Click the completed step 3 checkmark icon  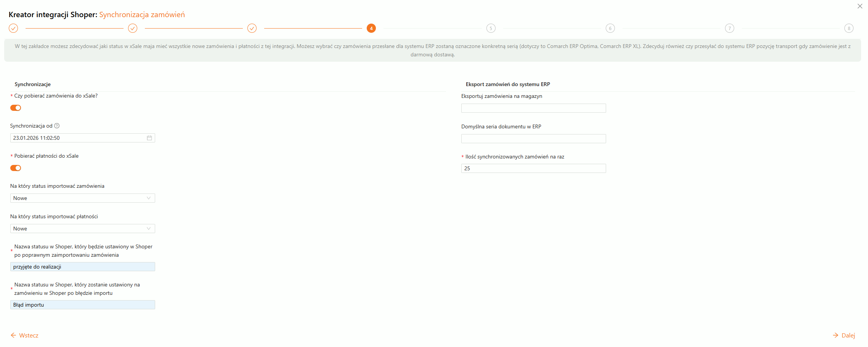[x=252, y=28]
